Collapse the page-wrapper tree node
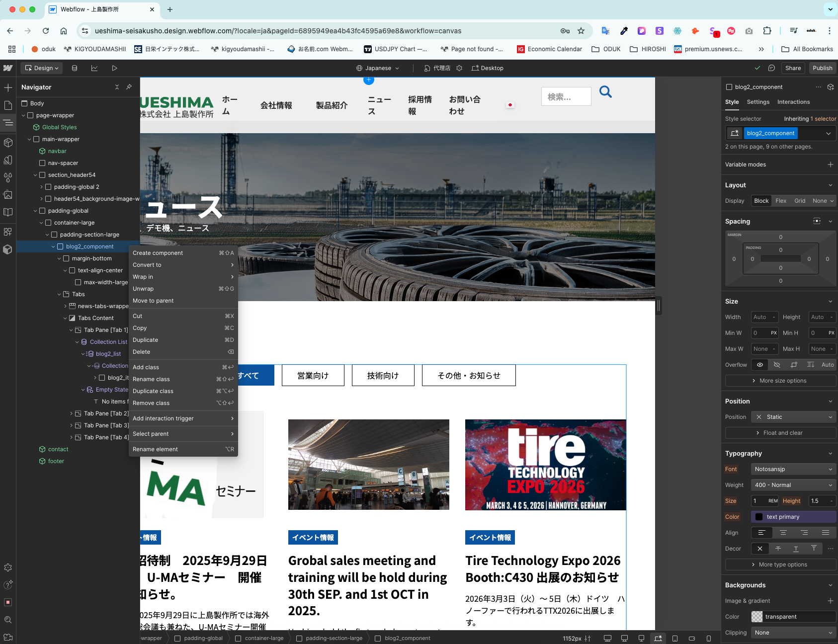This screenshot has height=644, width=838. (23, 115)
